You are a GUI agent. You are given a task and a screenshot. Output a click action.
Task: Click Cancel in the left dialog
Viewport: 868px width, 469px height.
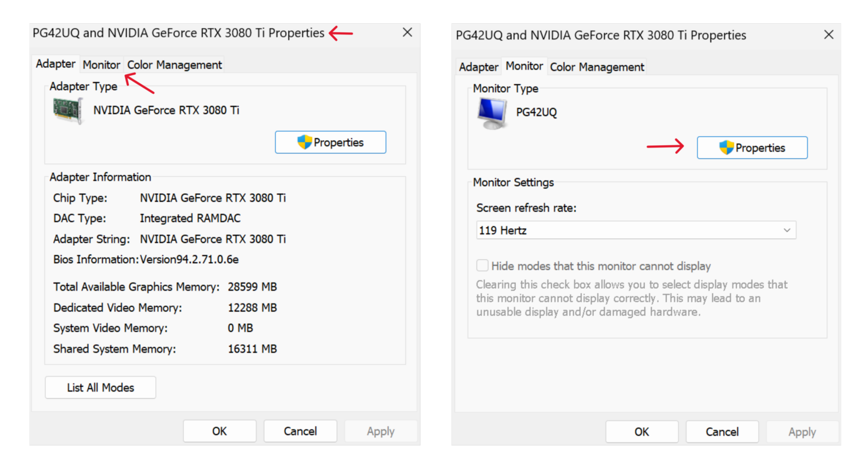click(x=300, y=431)
